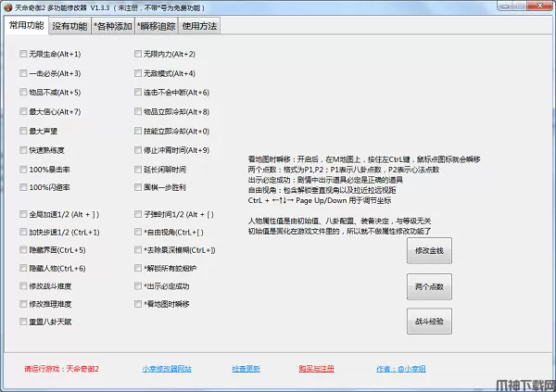
Task: Go to *瞬移追踪 tab
Action: [157, 26]
